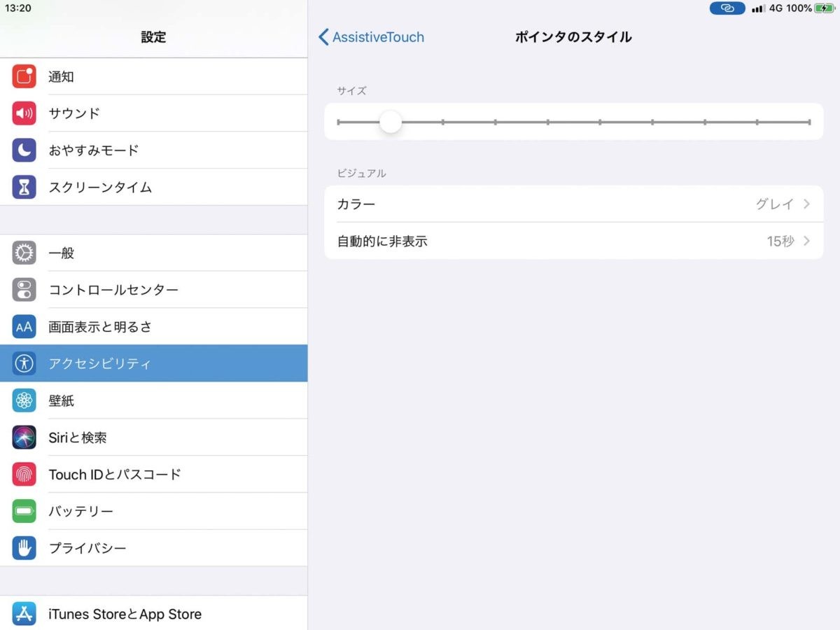Tap the おやすみモード moon icon
840x630 pixels.
pyautogui.click(x=24, y=150)
